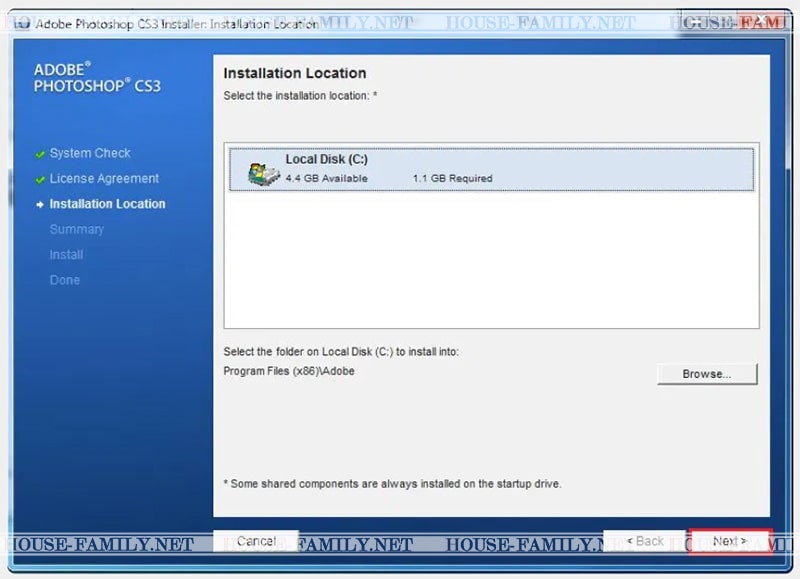Click the 1.1 GB Required text

point(453,179)
